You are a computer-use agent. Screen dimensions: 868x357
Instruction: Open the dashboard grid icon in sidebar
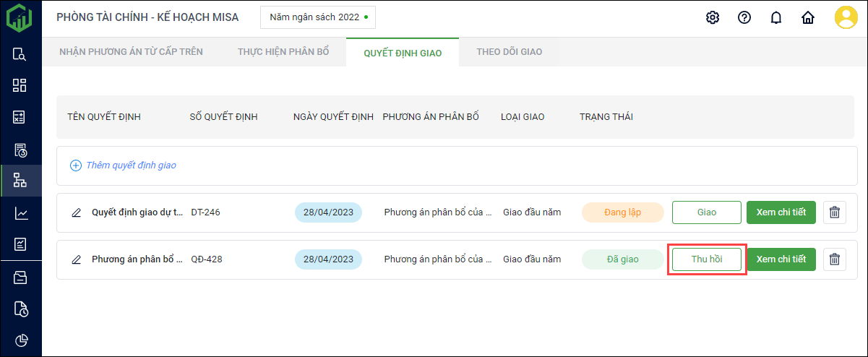tap(20, 85)
